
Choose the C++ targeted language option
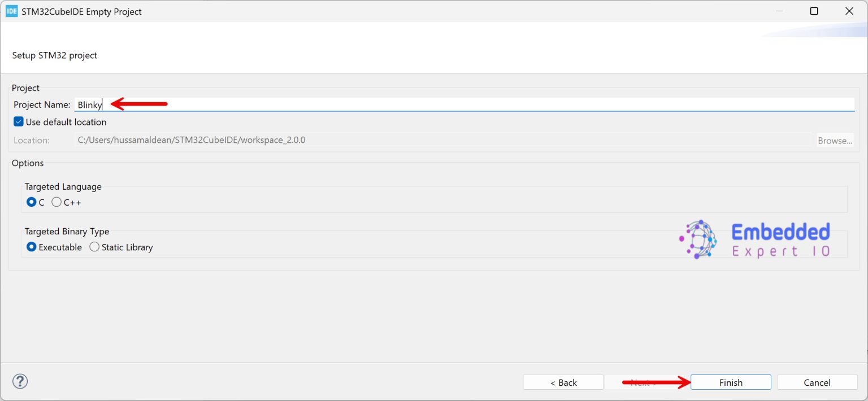(57, 202)
